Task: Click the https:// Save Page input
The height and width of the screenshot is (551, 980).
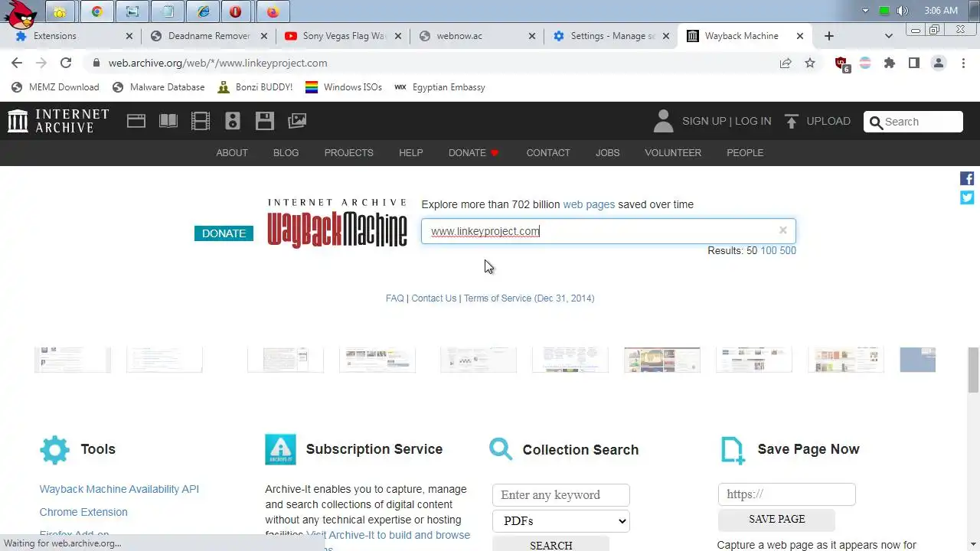Action: pyautogui.click(x=787, y=494)
